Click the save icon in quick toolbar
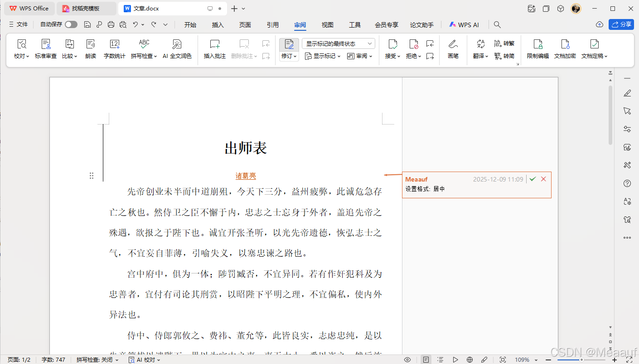Screen dimensions: 639x364 (87, 24)
